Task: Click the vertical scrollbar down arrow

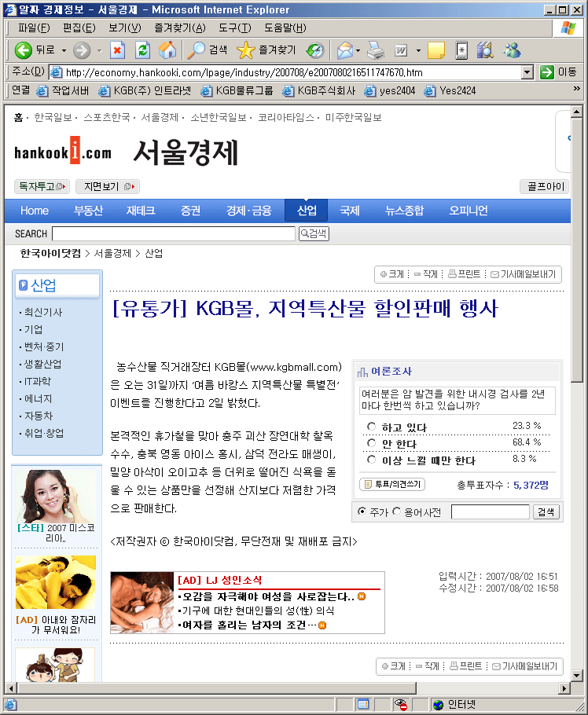Action: pos(576,676)
